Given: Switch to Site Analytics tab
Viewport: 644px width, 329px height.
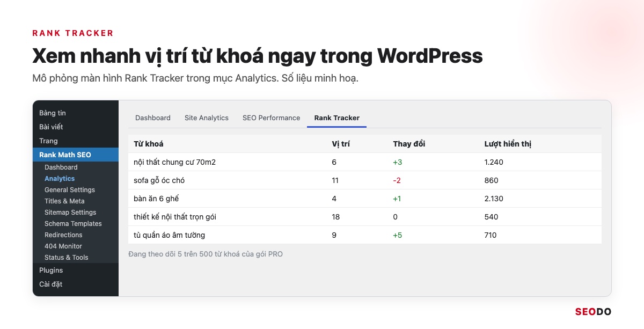Looking at the screenshot, I should pyautogui.click(x=207, y=118).
